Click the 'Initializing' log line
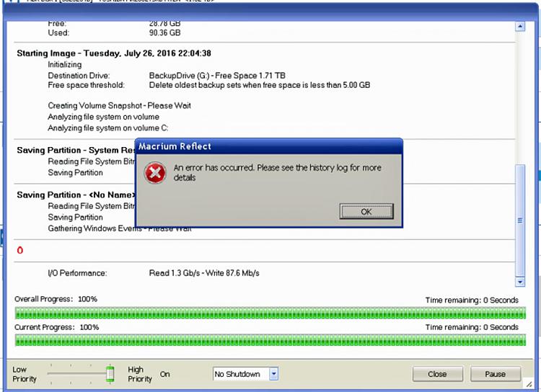This screenshot has height=392, width=541. (x=65, y=65)
